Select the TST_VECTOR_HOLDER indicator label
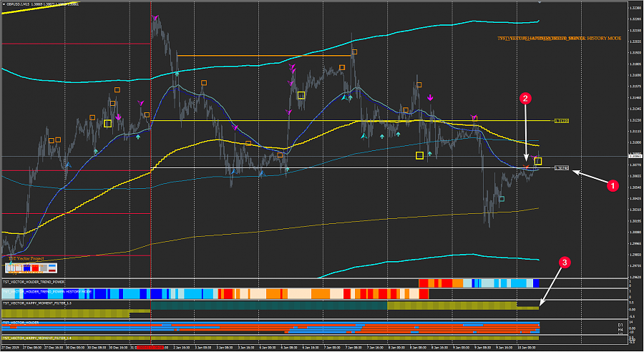 pos(21,323)
